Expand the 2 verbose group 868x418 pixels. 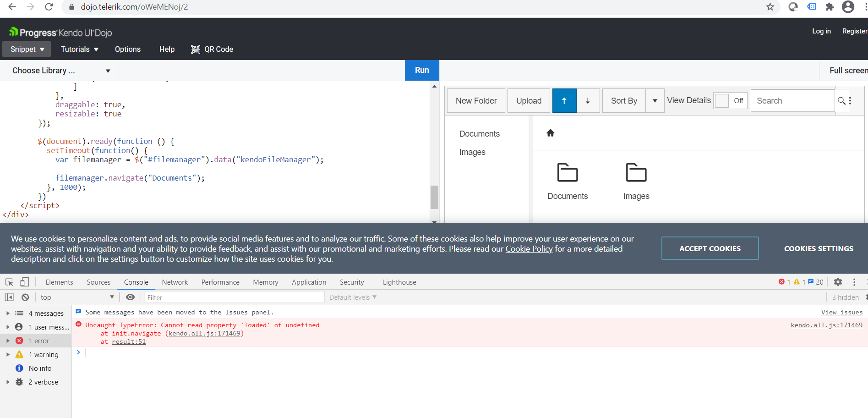click(x=8, y=382)
